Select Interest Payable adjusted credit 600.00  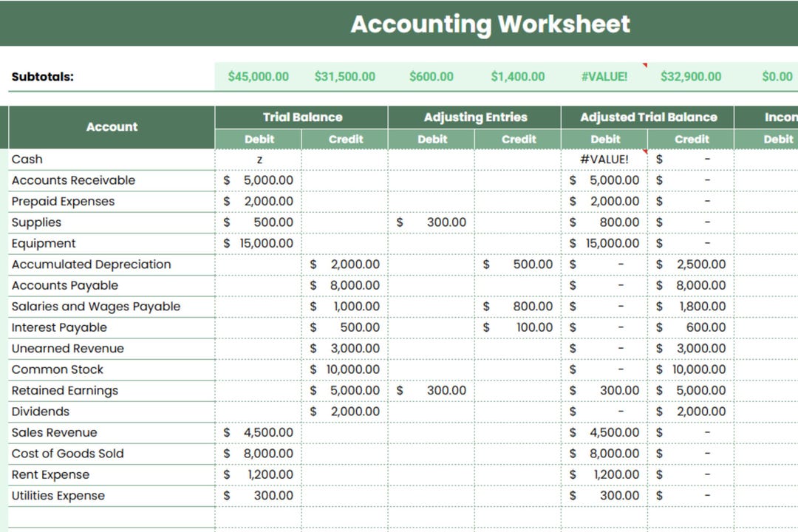click(x=691, y=327)
